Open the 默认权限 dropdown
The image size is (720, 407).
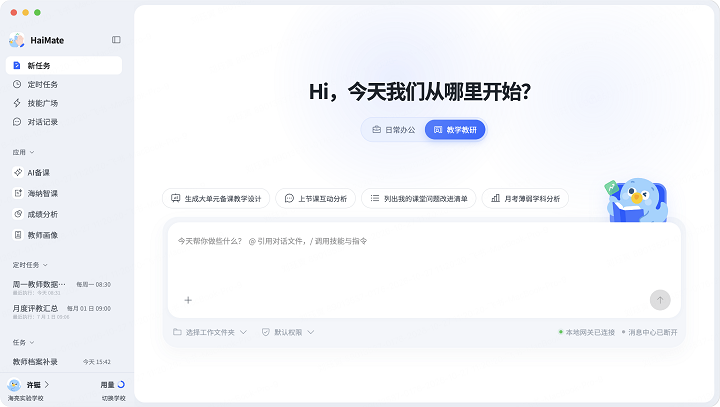pyautogui.click(x=288, y=332)
